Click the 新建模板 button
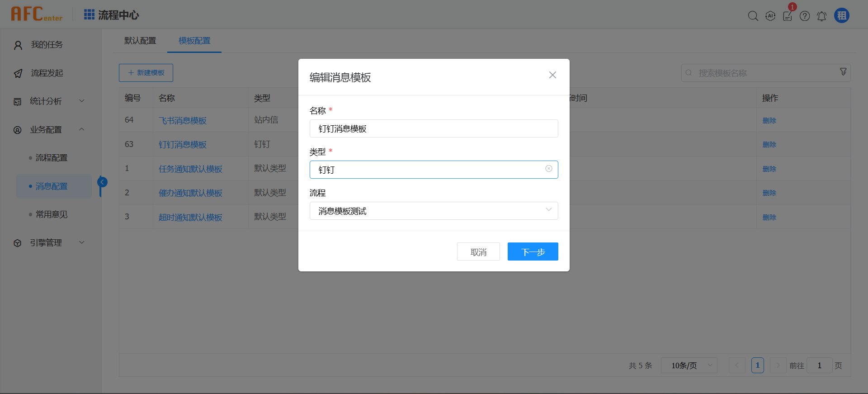Screen dimensions: 868x394 click(146, 73)
